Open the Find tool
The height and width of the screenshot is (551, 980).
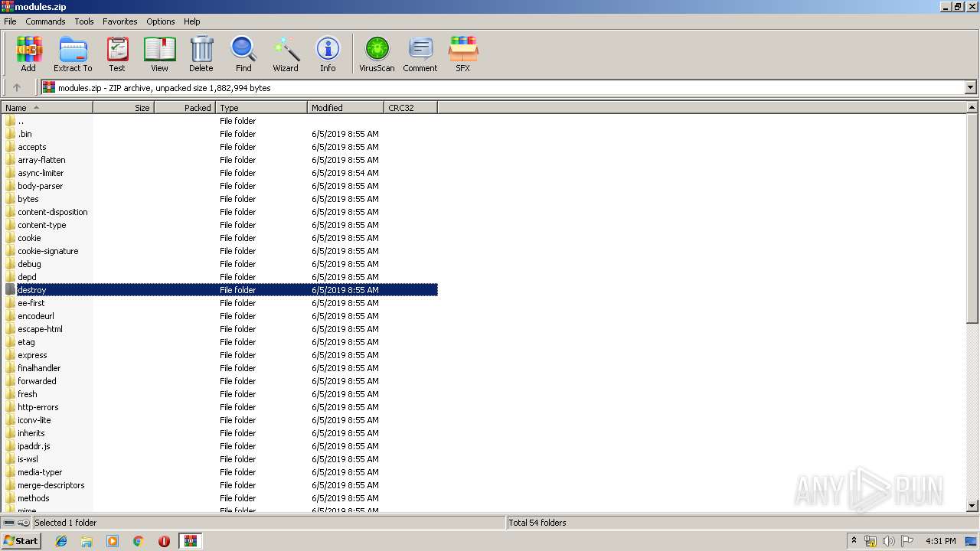243,54
